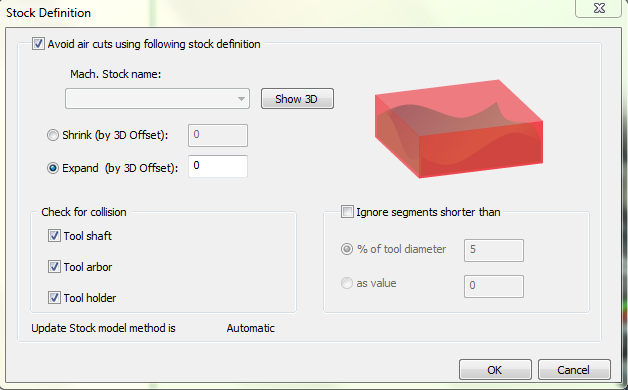The image size is (628, 390).
Task: Close the Stock Definition dialog
Action: point(598,8)
